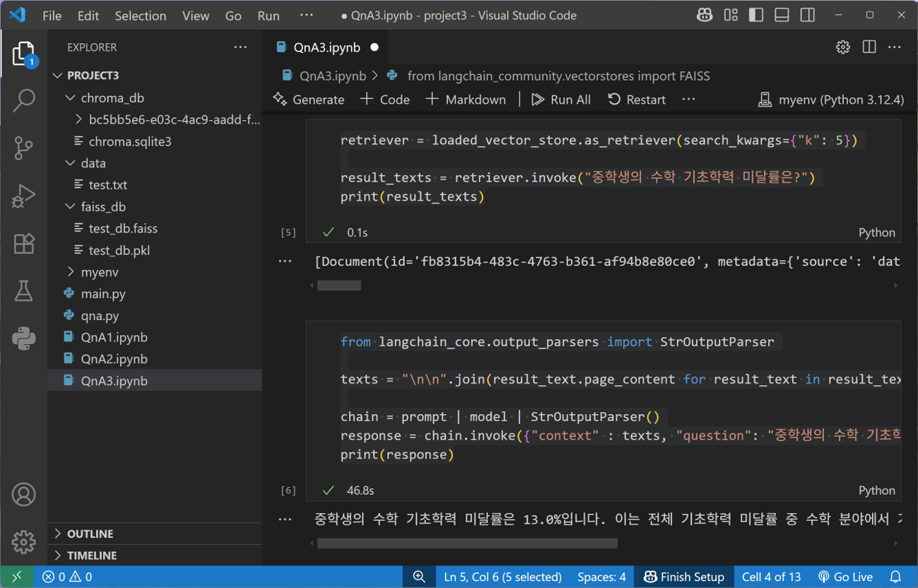The width and height of the screenshot is (918, 588).
Task: Open the Go menu
Action: 233,16
